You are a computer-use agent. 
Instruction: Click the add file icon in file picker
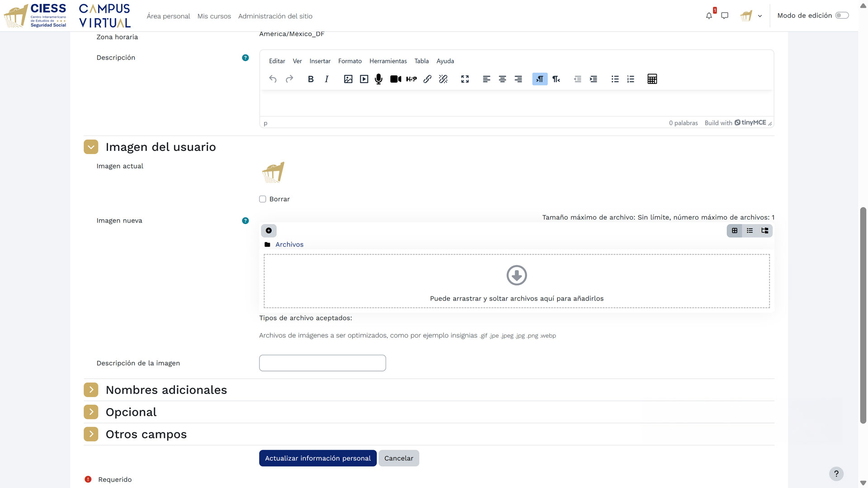[269, 230]
